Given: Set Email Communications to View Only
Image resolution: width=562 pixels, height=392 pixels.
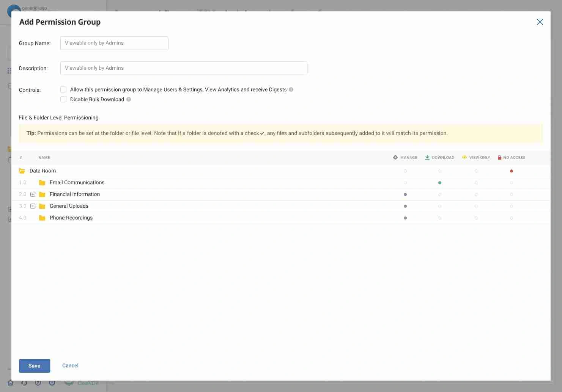Looking at the screenshot, I should (476, 183).
